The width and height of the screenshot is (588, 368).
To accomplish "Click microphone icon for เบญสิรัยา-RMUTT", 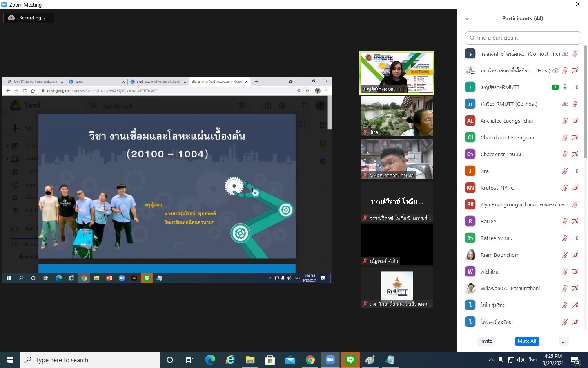I will pos(565,87).
